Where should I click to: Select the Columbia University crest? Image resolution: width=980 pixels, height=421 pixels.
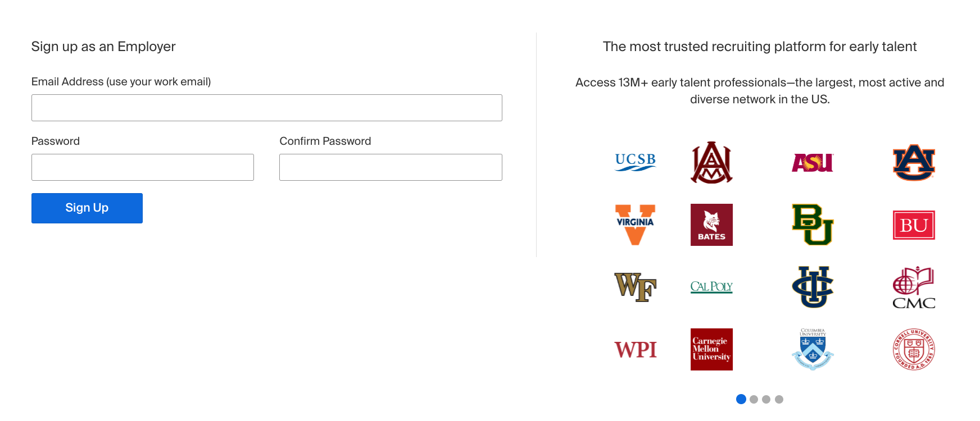coord(813,348)
